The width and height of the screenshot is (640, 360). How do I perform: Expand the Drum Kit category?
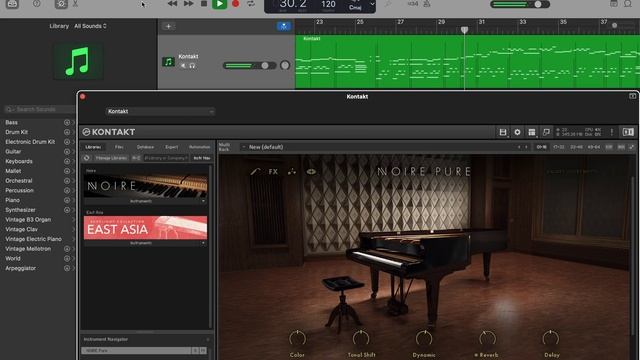point(73,132)
